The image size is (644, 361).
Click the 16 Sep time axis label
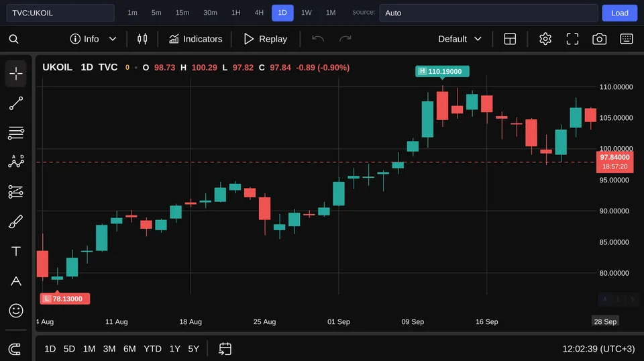(487, 321)
